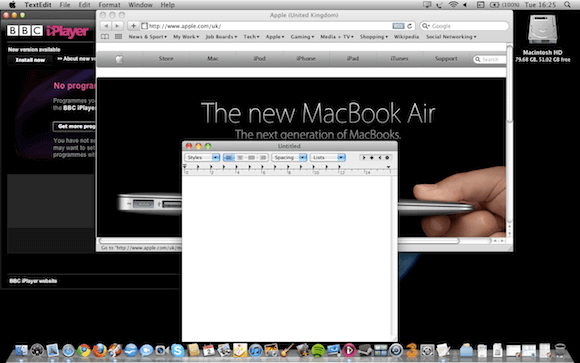
Task: Expand Job Boards bookmarks folder
Action: click(x=221, y=37)
